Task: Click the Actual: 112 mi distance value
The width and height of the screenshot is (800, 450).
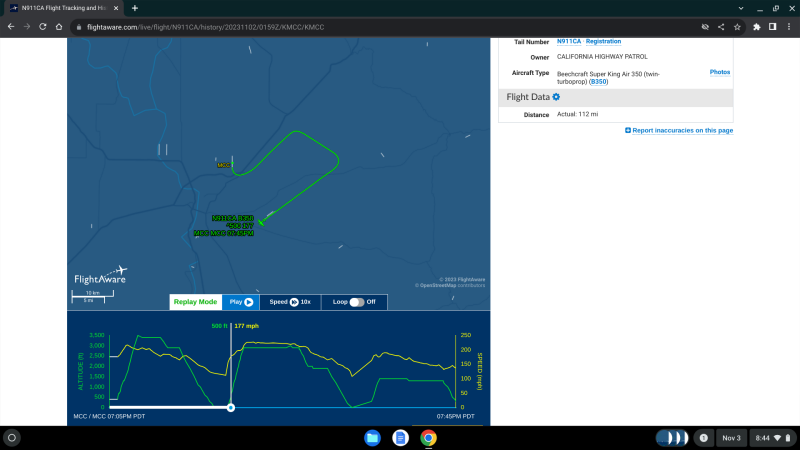Action: [577, 114]
